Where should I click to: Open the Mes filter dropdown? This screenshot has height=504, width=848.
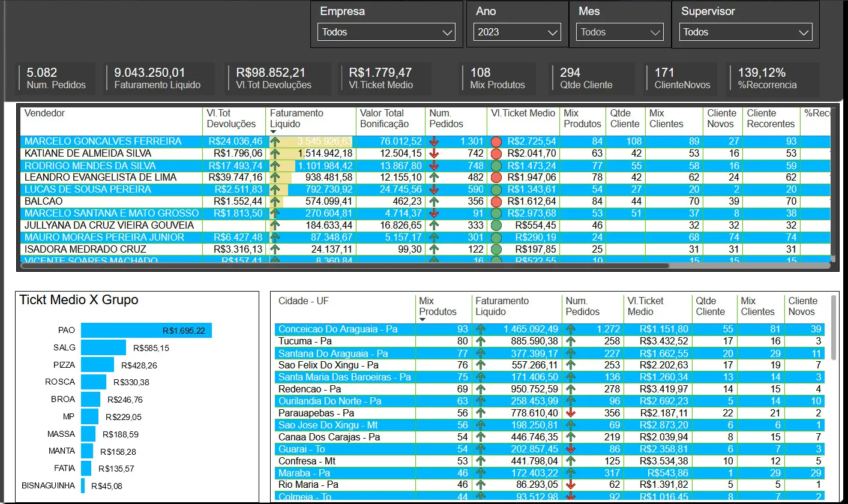[619, 32]
